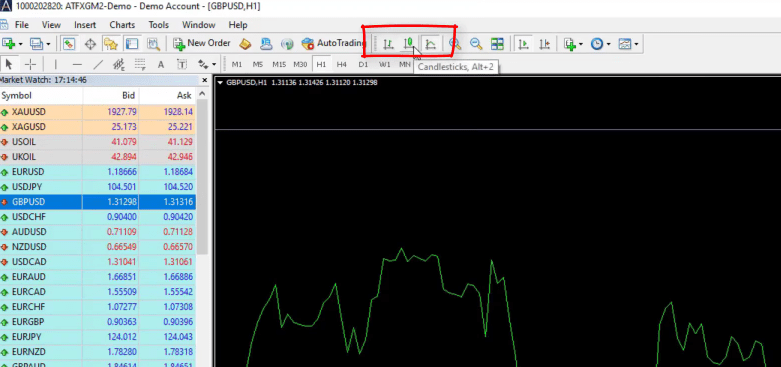This screenshot has height=367, width=781.
Task: Toggle the Data Window crosshair icon
Action: coord(90,44)
